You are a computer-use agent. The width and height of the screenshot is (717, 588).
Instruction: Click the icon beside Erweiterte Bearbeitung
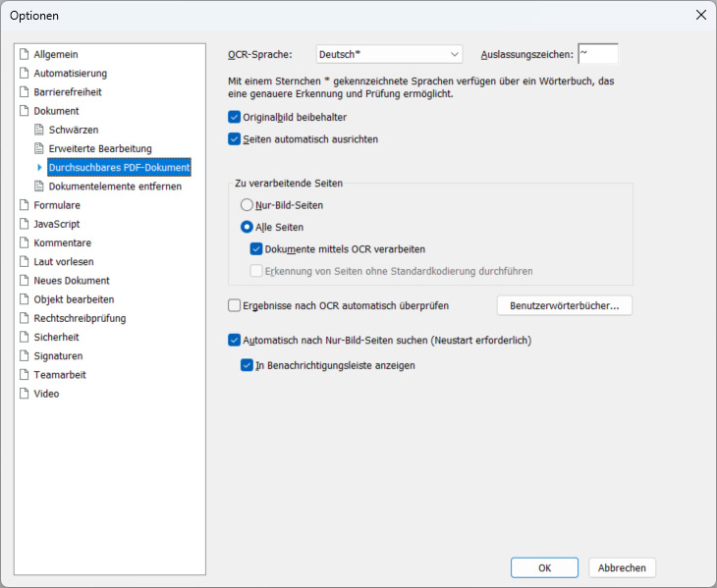(x=39, y=148)
